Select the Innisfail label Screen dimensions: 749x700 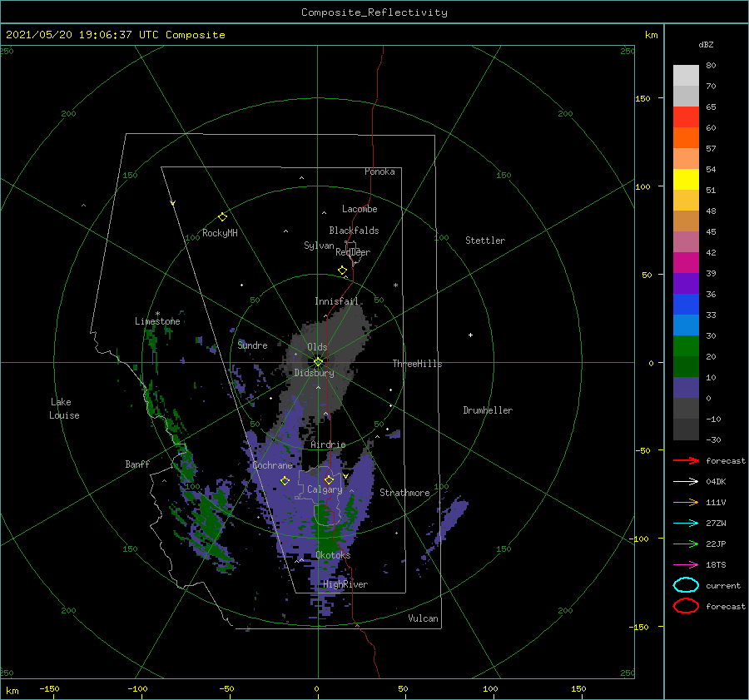[336, 301]
